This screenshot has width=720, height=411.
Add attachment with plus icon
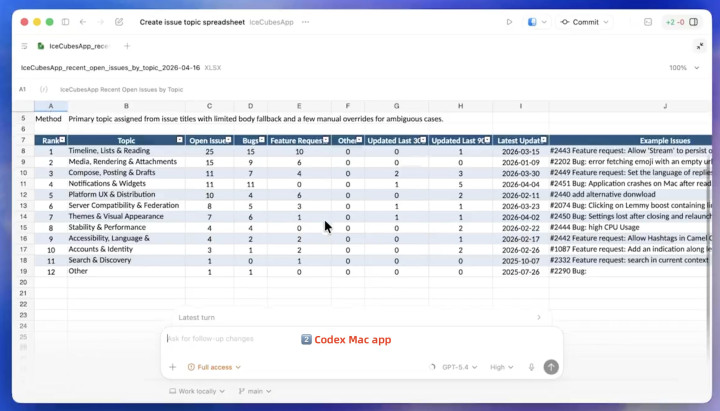point(173,367)
